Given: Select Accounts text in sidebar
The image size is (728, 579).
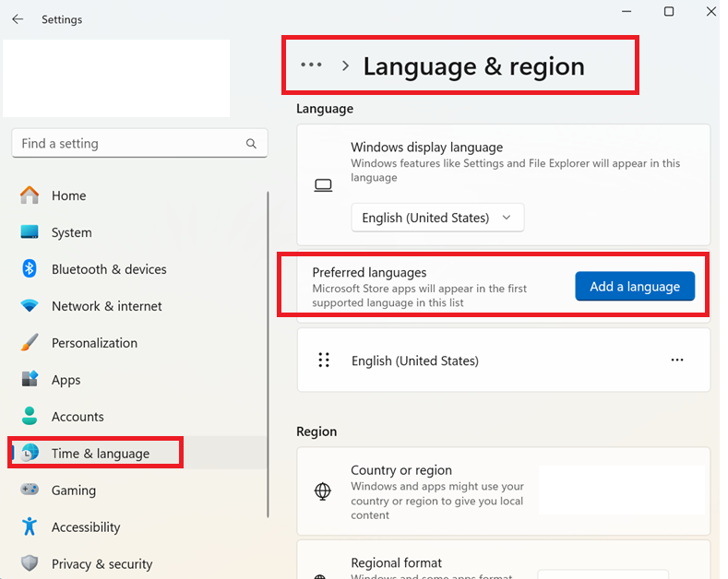Looking at the screenshot, I should [x=78, y=417].
